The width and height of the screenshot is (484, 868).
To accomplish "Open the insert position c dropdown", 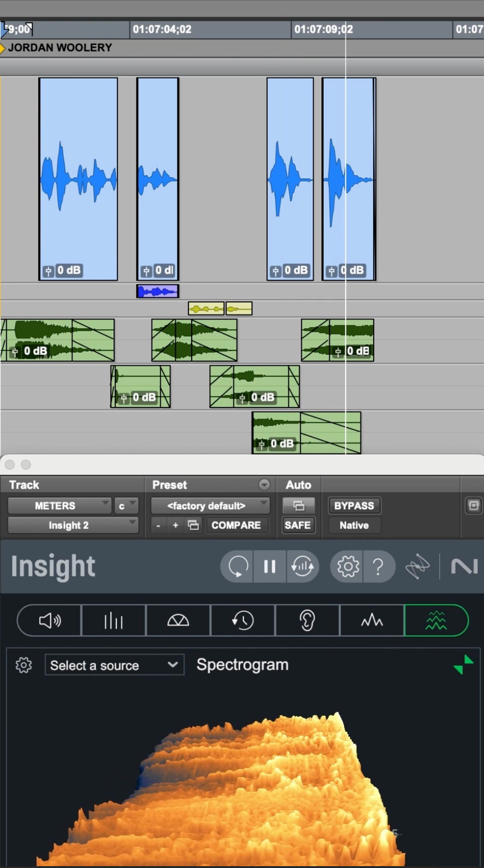I will point(126,506).
